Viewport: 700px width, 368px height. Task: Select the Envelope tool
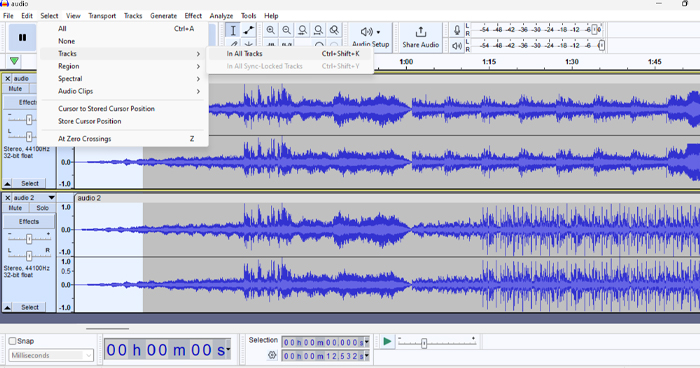click(249, 30)
